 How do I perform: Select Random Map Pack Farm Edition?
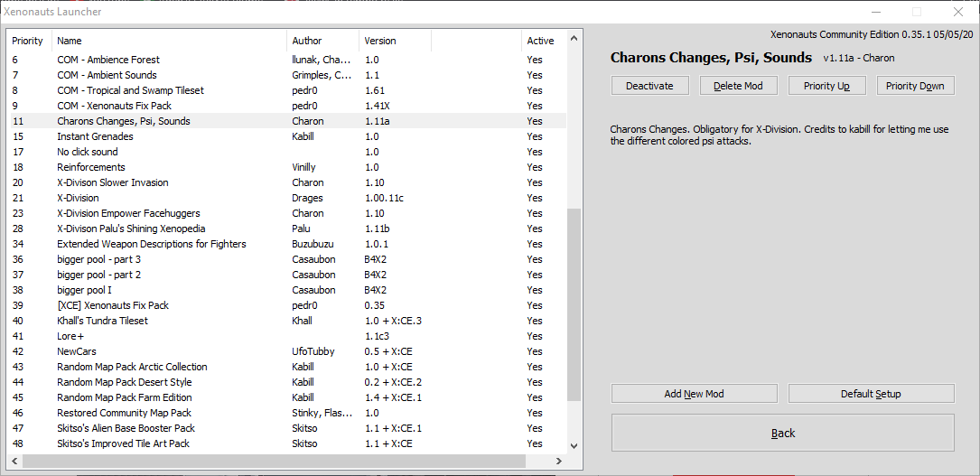click(x=287, y=397)
